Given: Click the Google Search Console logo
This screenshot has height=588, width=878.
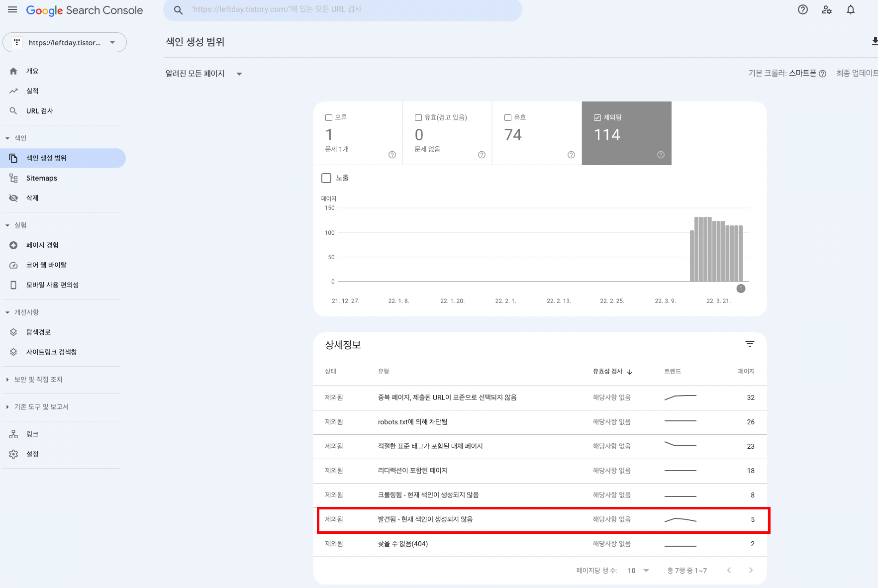Looking at the screenshot, I should coord(85,10).
